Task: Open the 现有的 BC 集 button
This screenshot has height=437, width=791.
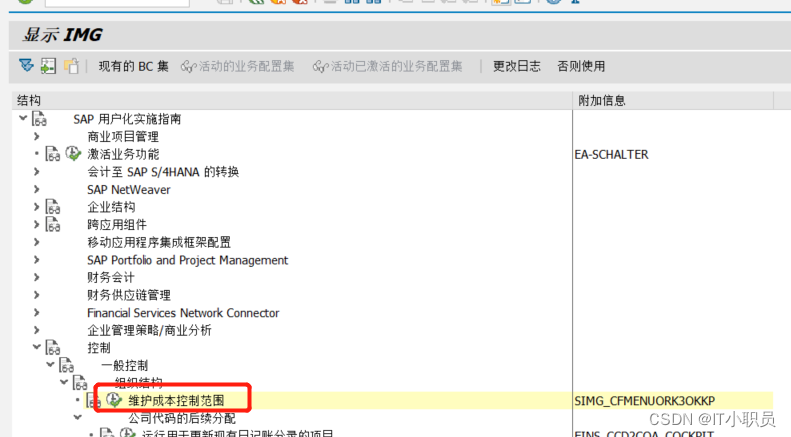Action: 133,66
